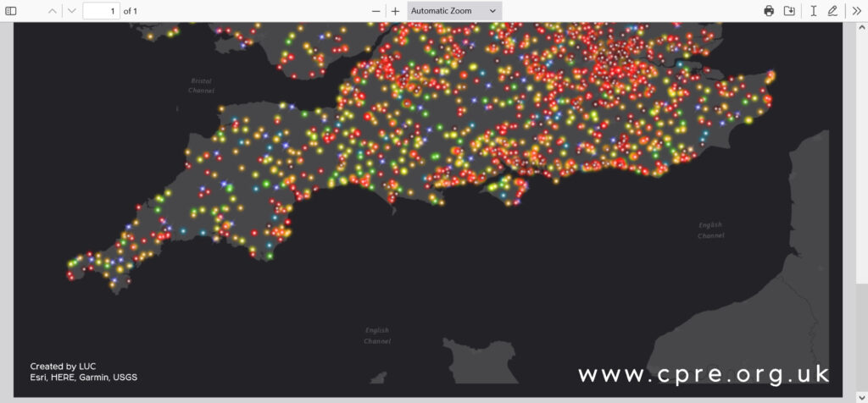Click the www.cpre.org.uk web address
The width and height of the screenshot is (868, 403).
(x=704, y=373)
